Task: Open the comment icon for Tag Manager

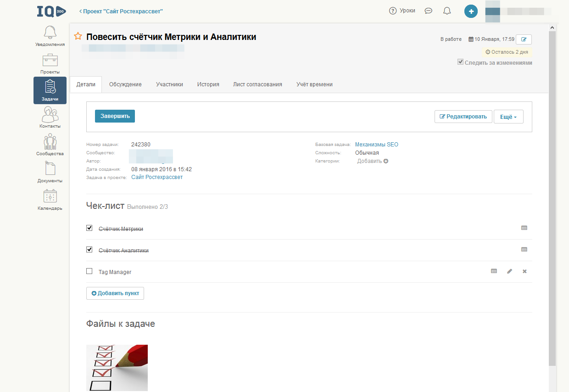Action: [494, 271]
